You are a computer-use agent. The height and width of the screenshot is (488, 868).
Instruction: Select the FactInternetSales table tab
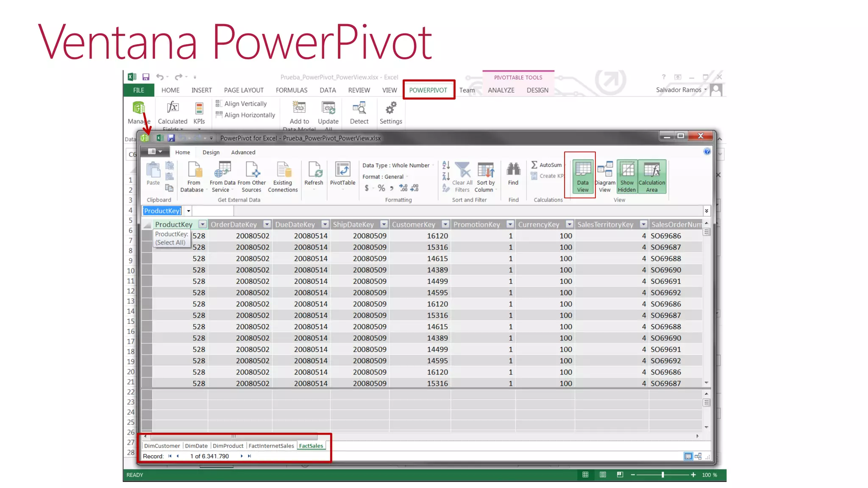pyautogui.click(x=271, y=446)
